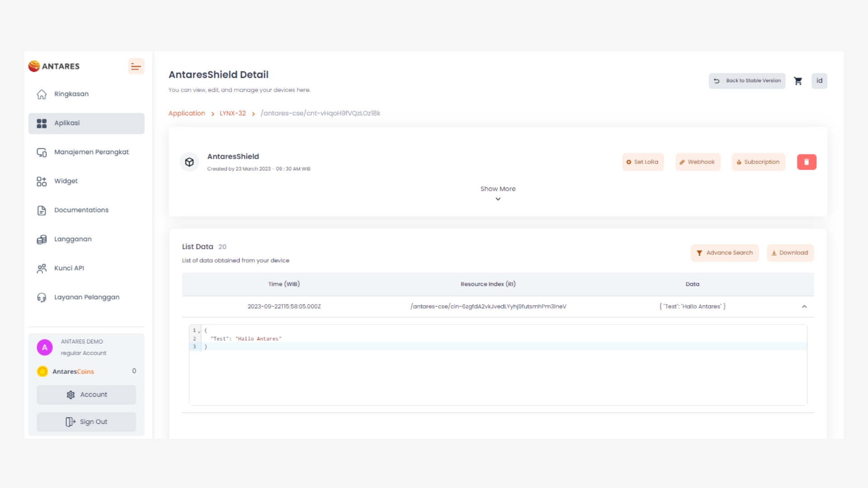
Task: Click List Data count 20
Action: coord(222,247)
